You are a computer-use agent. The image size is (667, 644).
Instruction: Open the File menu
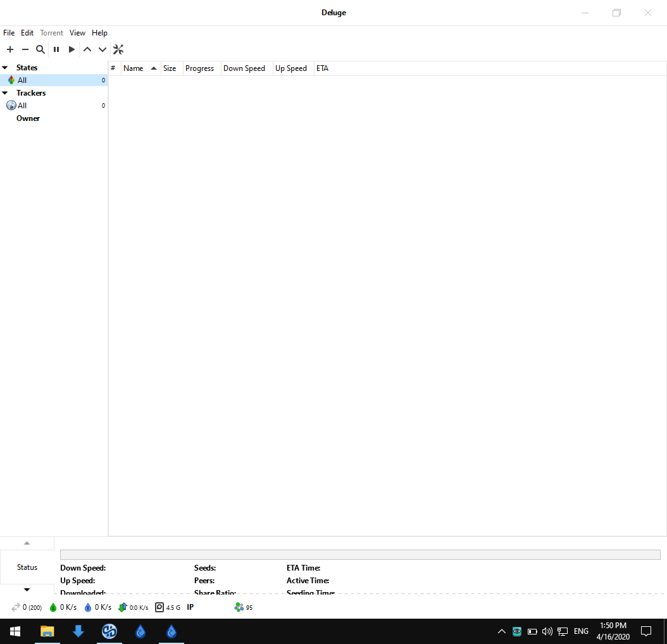[9, 33]
